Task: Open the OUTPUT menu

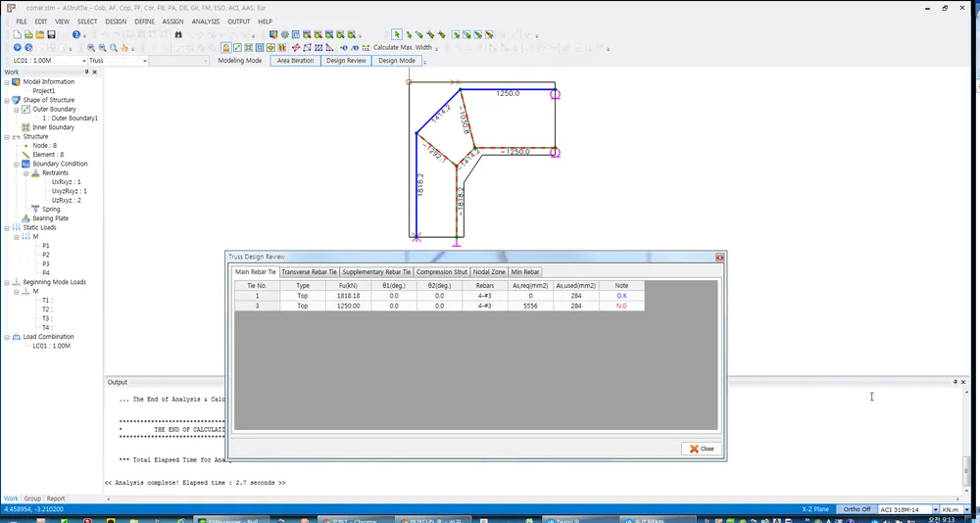Action: (x=239, y=22)
